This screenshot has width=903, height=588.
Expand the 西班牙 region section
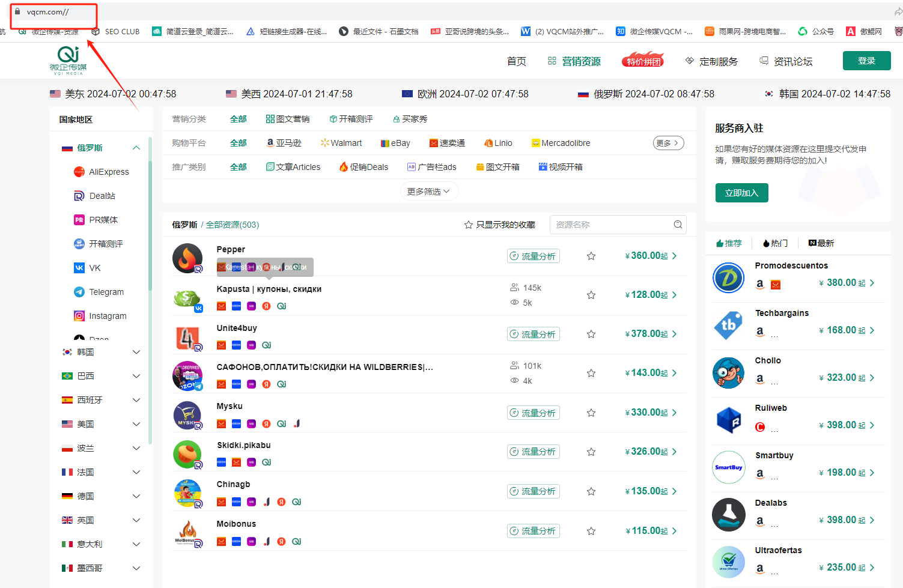pyautogui.click(x=136, y=400)
